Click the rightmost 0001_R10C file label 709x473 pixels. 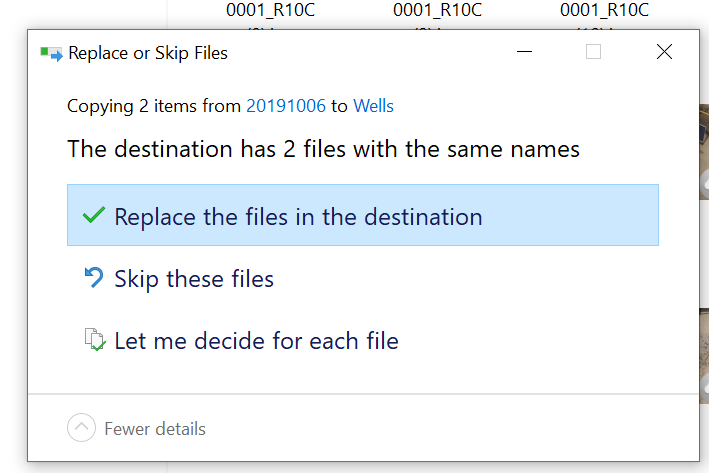604,10
